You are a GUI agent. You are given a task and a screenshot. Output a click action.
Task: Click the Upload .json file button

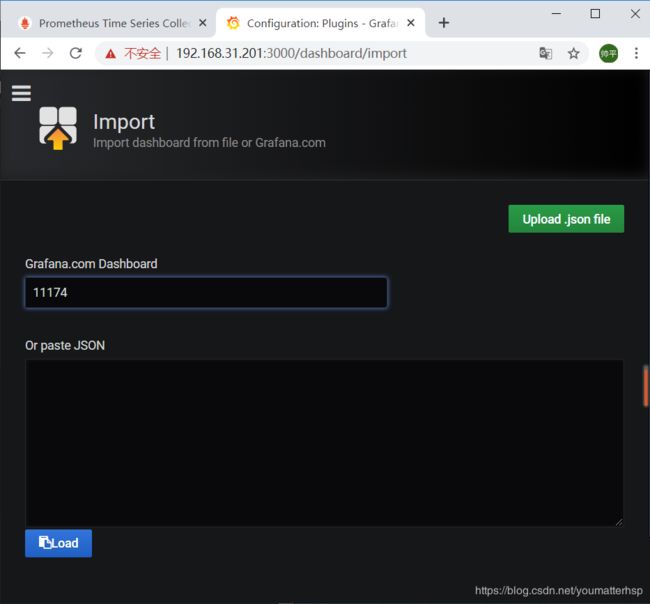click(566, 219)
